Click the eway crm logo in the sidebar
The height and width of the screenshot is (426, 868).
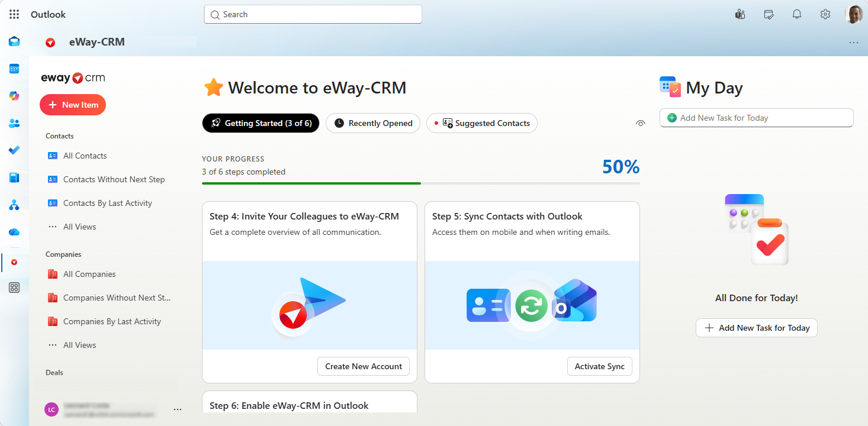[73, 78]
